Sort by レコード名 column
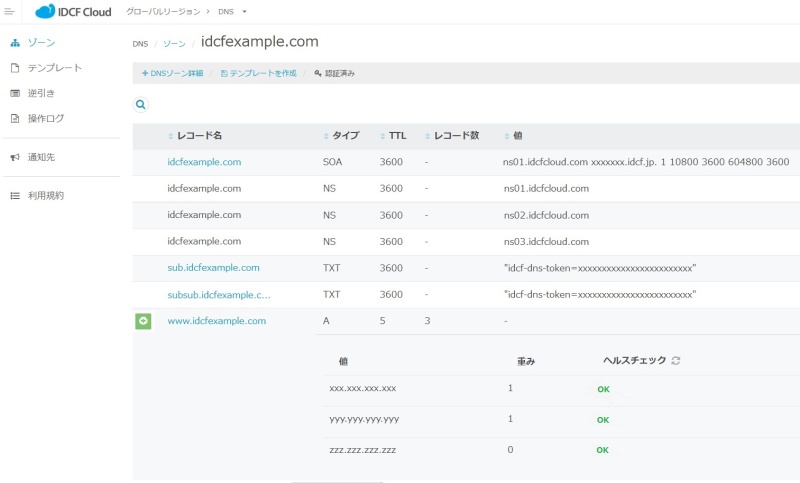The width and height of the screenshot is (800, 483). pyautogui.click(x=198, y=135)
